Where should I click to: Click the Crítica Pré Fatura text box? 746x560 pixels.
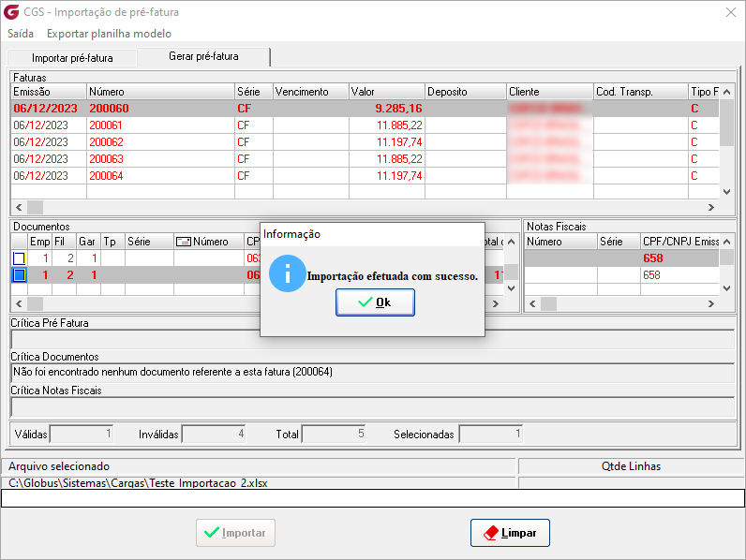[x=372, y=339]
